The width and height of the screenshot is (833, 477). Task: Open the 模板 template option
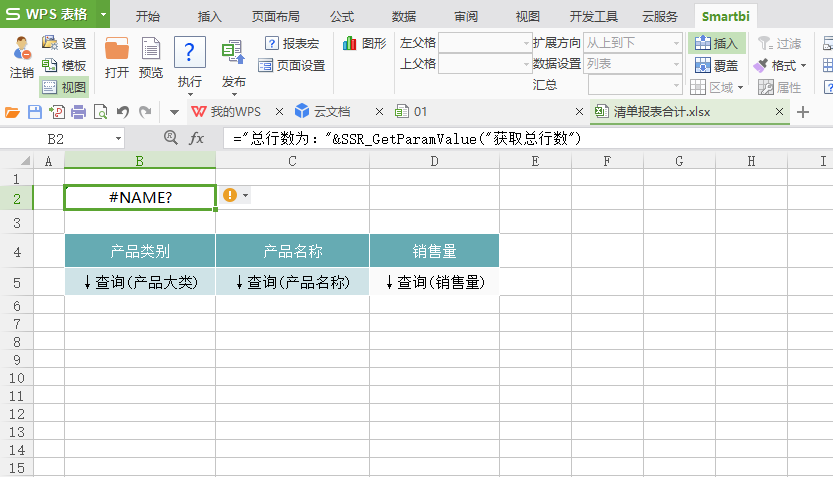click(x=64, y=65)
